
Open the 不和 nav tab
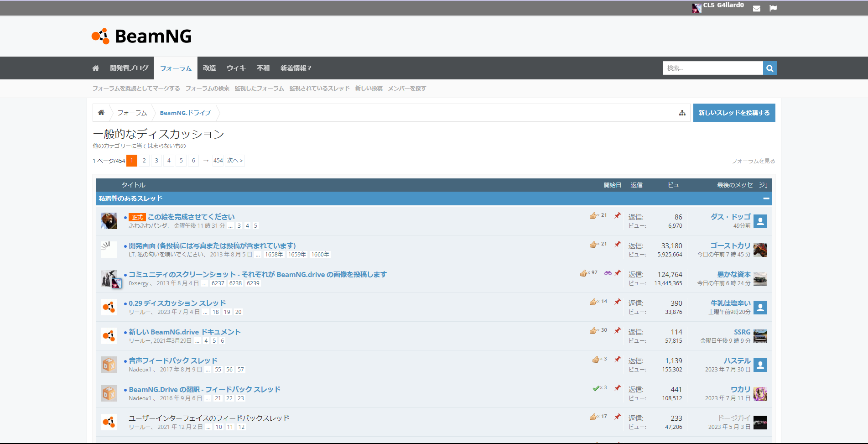click(x=263, y=68)
